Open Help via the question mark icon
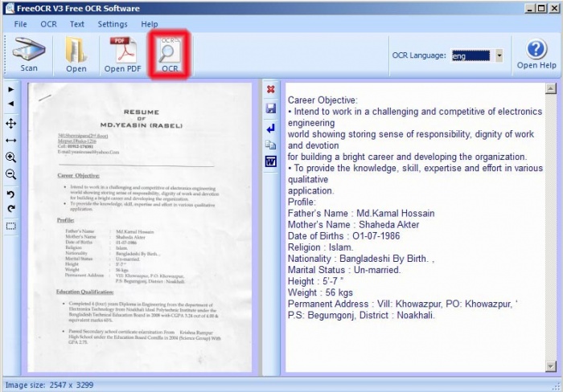 [536, 55]
